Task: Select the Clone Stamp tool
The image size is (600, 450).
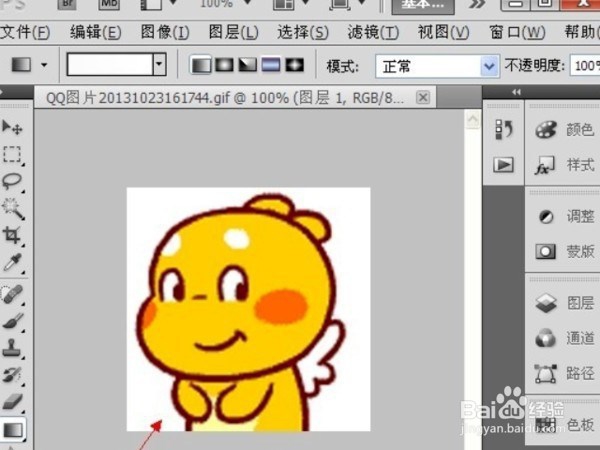Action: coord(12,348)
